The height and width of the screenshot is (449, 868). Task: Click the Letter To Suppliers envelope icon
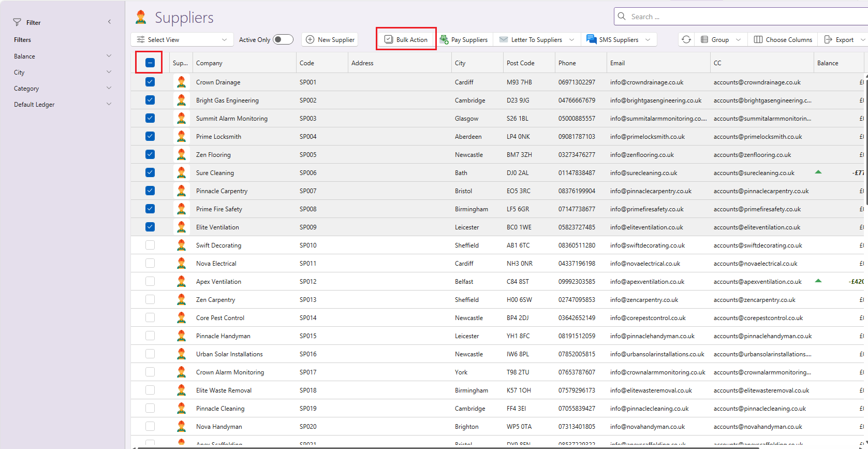(504, 40)
